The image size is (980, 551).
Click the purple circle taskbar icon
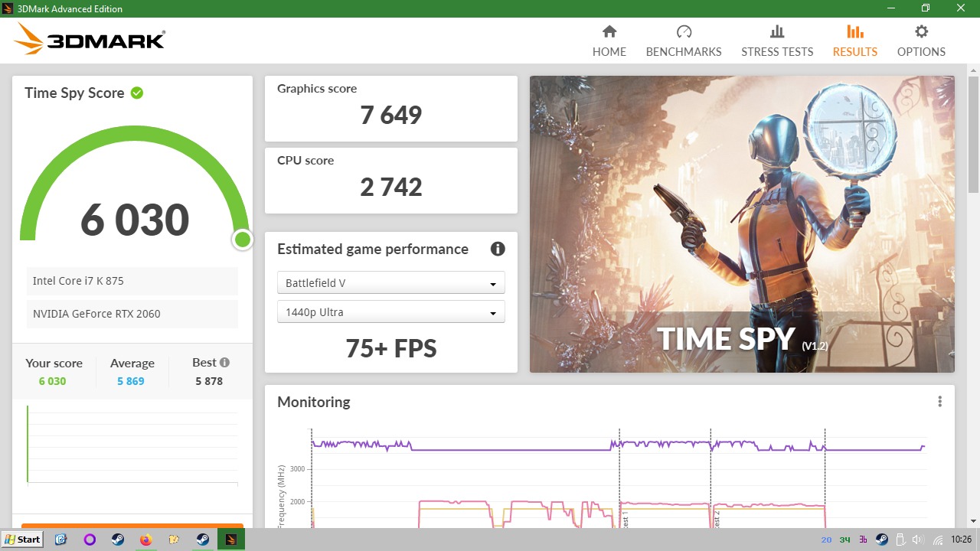[x=90, y=540]
